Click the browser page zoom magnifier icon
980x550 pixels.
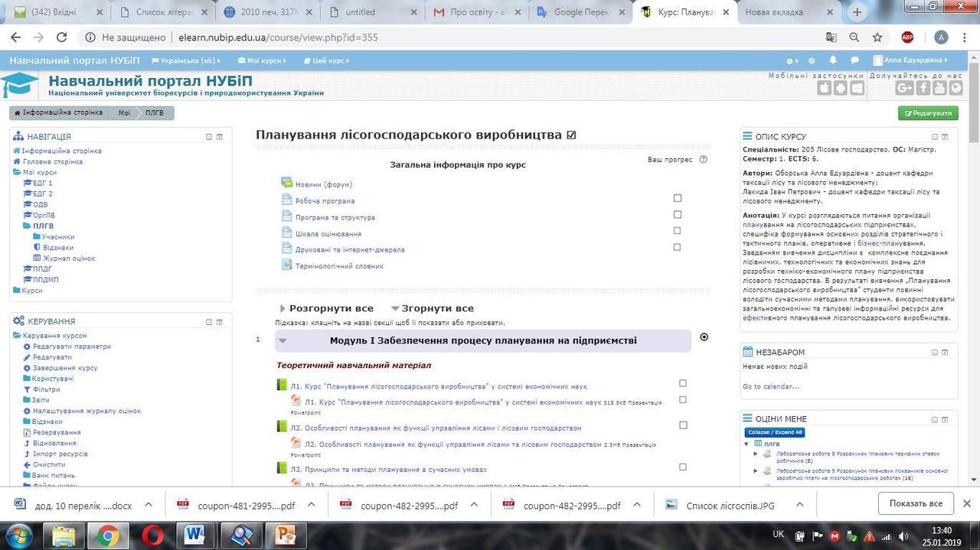[854, 37]
